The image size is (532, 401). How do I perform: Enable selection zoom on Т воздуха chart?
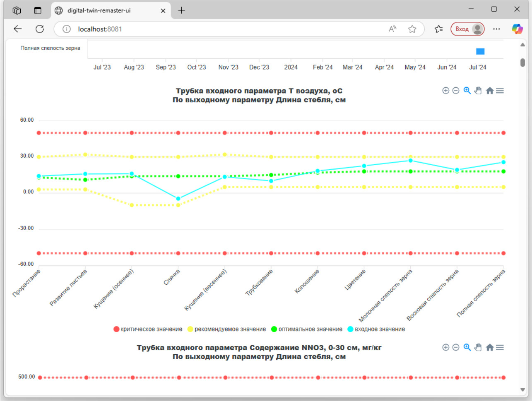pos(467,91)
